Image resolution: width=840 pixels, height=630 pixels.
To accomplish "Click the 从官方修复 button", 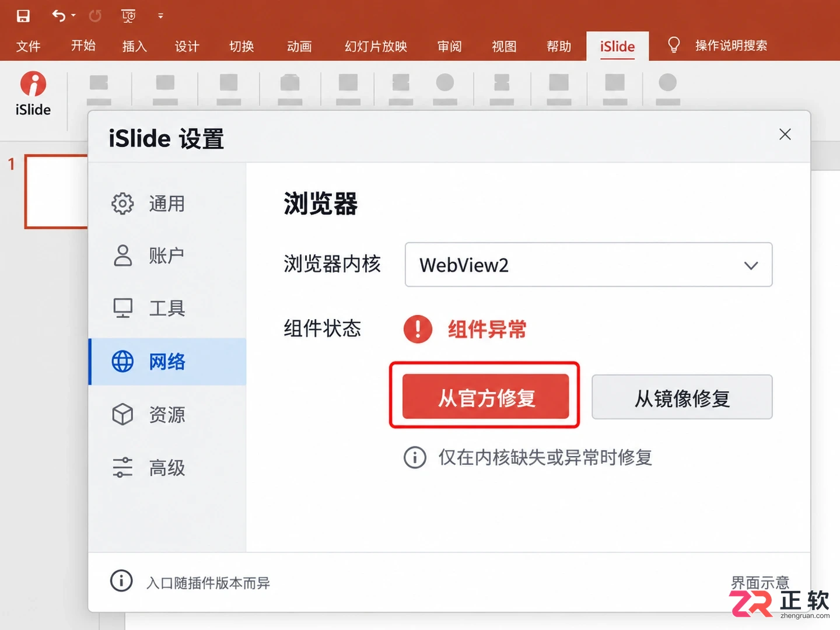I will (485, 397).
